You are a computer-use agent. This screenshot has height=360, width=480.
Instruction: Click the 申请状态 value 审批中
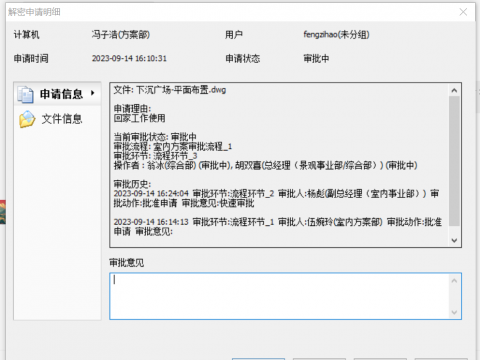click(x=316, y=59)
